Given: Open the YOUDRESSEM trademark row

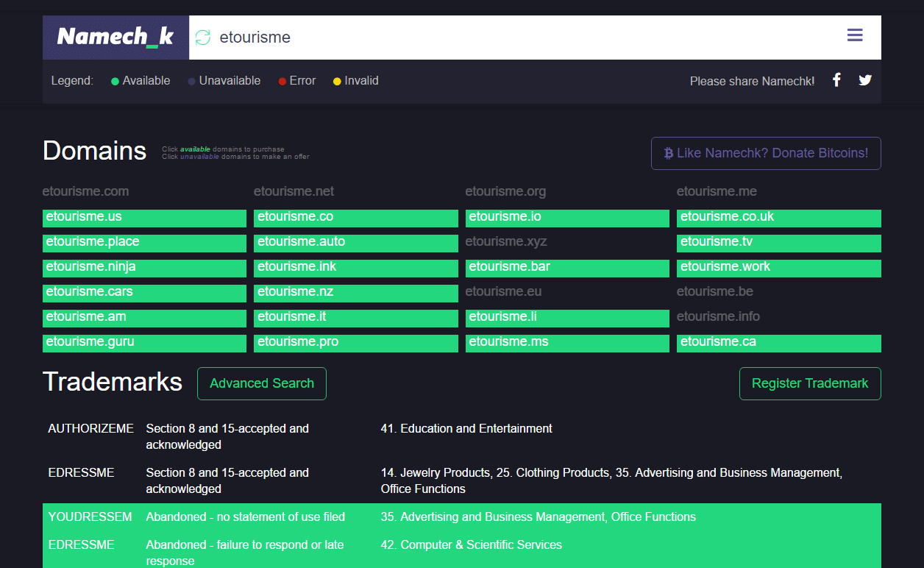Looking at the screenshot, I should (90, 516).
